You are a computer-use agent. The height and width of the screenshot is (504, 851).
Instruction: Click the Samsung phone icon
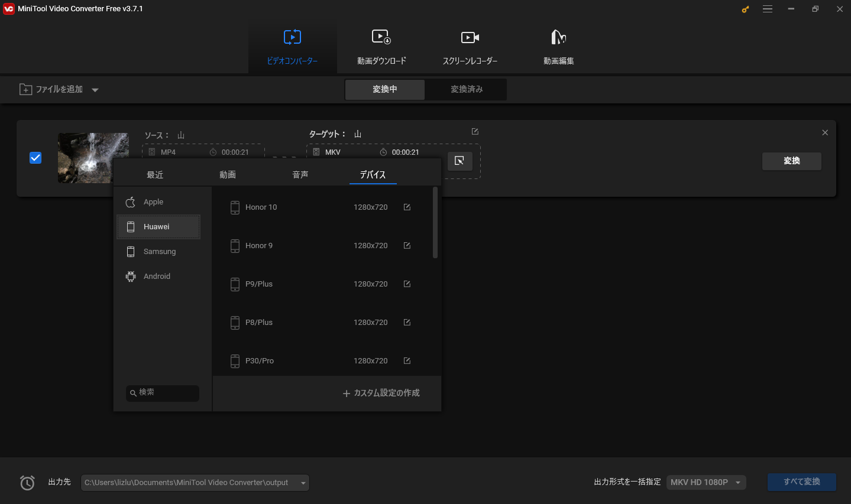[131, 252]
